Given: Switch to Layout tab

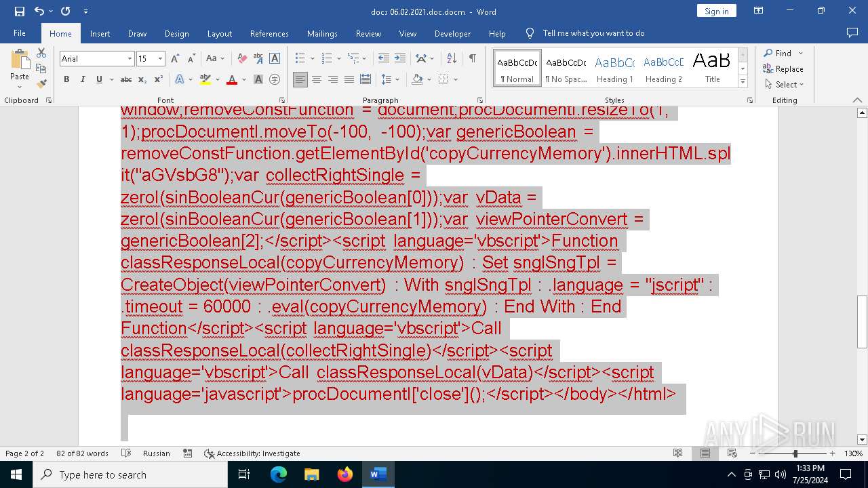Looking at the screenshot, I should click(219, 33).
